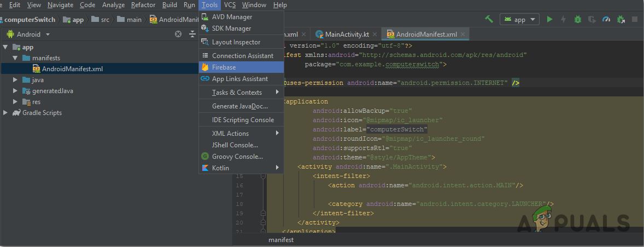The width and height of the screenshot is (644, 247).
Task: Open the app run configuration dropdown
Action: (519, 19)
